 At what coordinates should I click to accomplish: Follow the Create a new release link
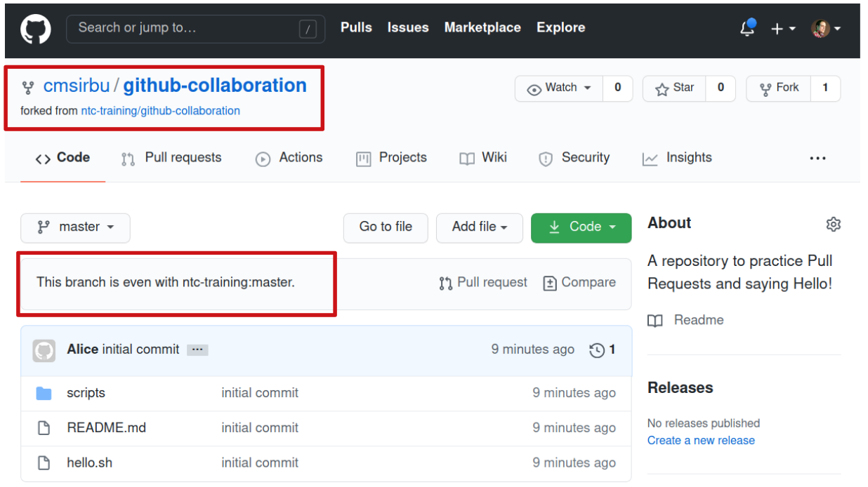click(701, 441)
